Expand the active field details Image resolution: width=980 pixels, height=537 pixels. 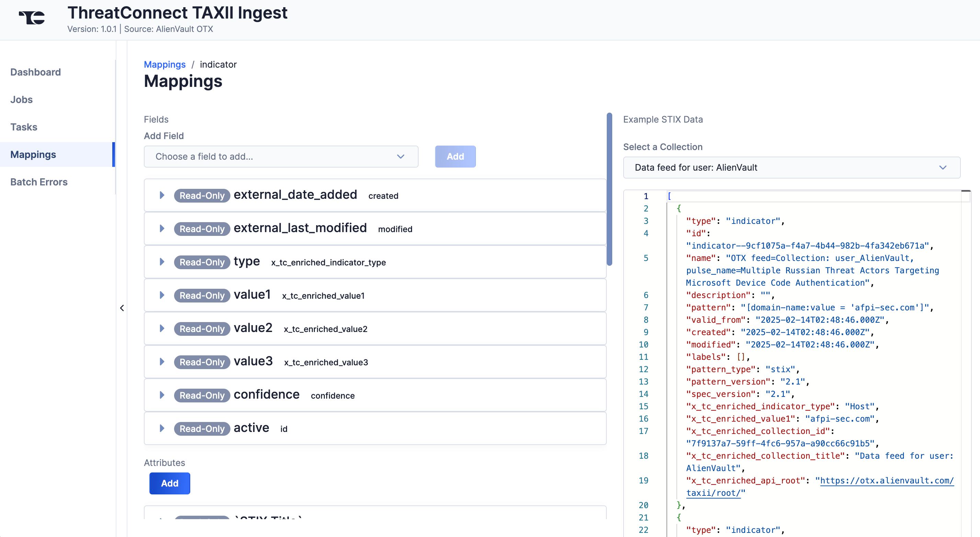pos(162,428)
